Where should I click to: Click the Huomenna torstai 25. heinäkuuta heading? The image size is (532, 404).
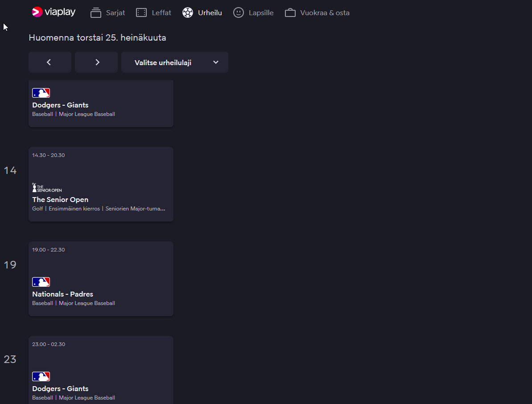click(97, 37)
